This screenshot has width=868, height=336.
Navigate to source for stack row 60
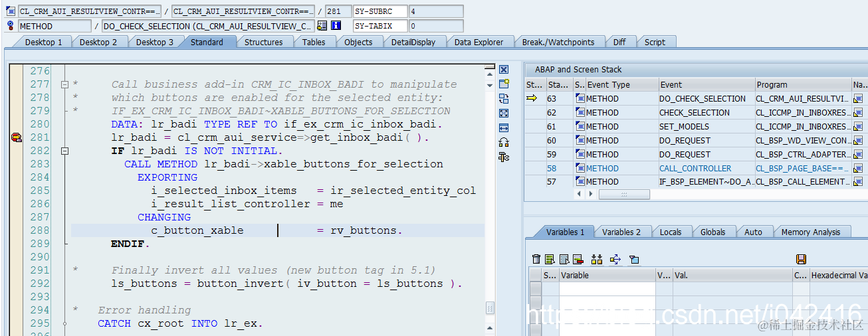(858, 141)
